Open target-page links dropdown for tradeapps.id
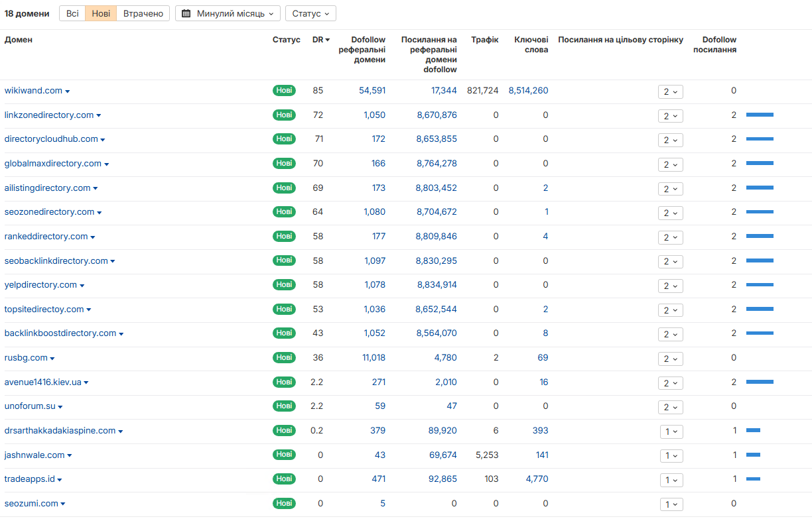 pos(671,480)
